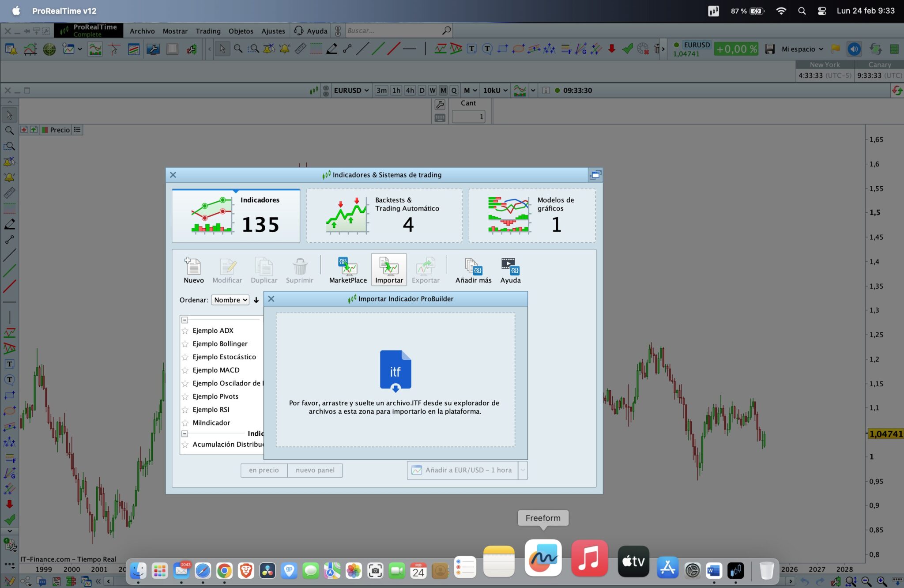Star the Ejemplo RSI indicator
Image resolution: width=904 pixels, height=588 pixels.
185,410
